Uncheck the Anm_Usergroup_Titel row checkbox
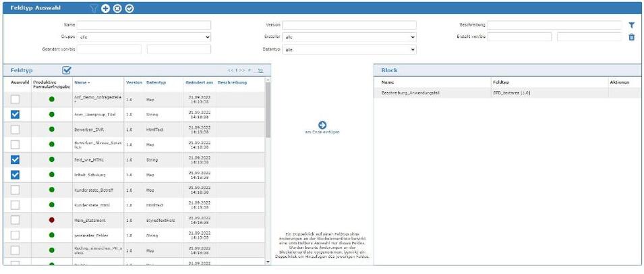The width and height of the screenshot is (644, 274). pos(15,114)
